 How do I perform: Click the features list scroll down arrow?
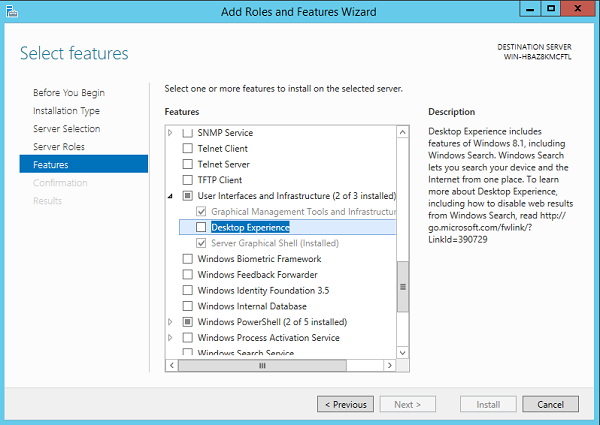point(403,353)
